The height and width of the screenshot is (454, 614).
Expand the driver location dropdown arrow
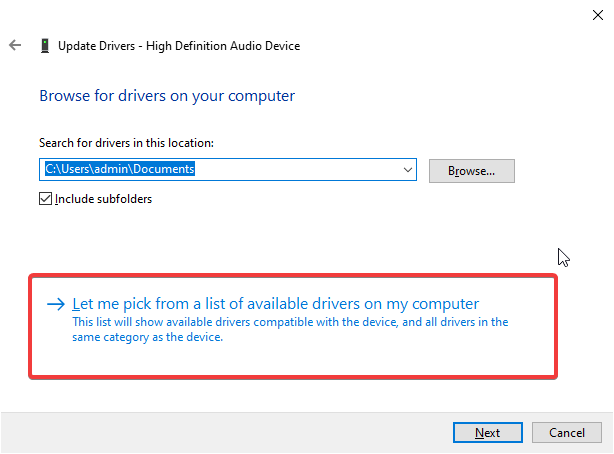[407, 171]
